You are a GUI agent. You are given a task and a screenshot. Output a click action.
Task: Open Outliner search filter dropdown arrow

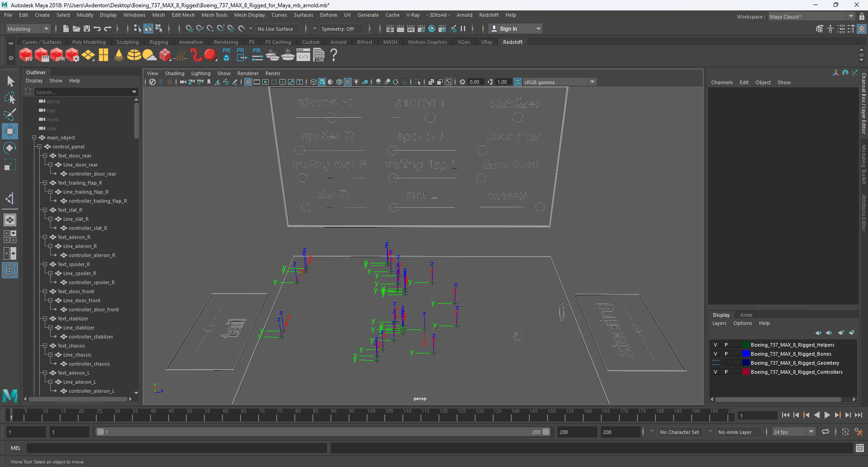[134, 92]
